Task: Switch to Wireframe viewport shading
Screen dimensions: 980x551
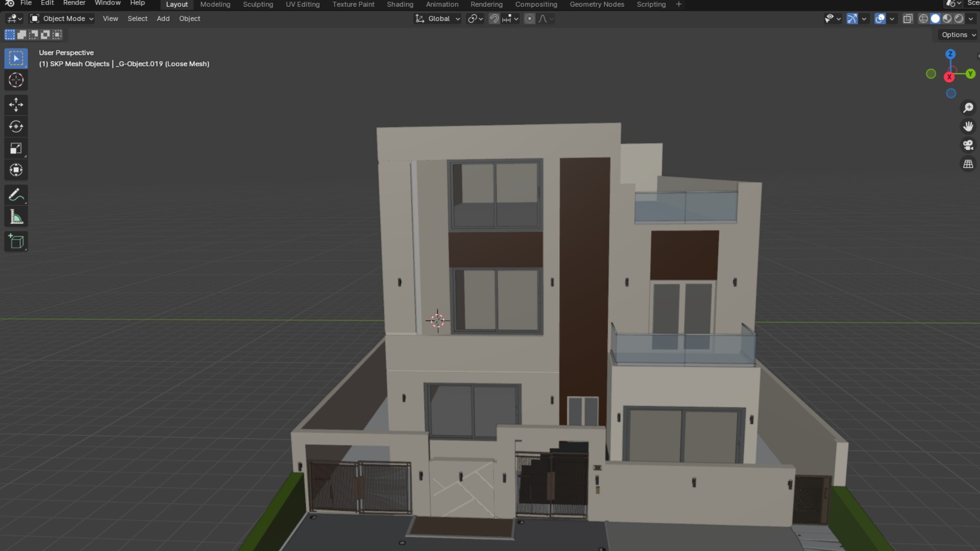Action: (923, 19)
